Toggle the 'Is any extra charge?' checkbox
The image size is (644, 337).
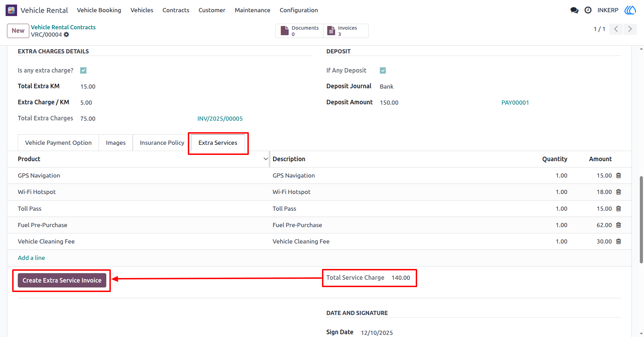coord(83,70)
